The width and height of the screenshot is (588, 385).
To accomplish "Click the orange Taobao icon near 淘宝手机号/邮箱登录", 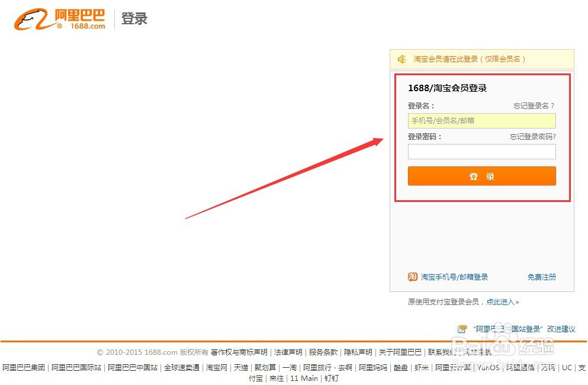I will 413,277.
